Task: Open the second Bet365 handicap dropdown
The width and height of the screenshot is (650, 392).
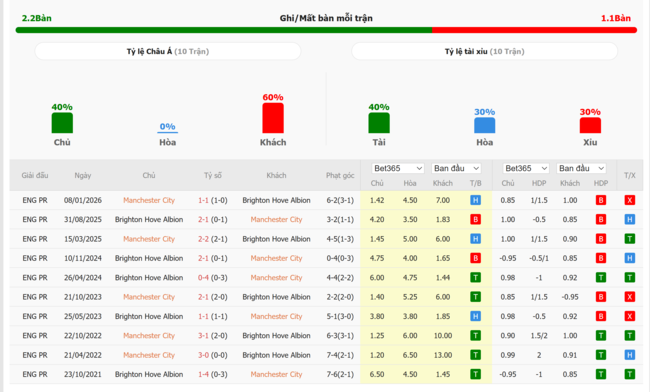Action: pyautogui.click(x=526, y=168)
